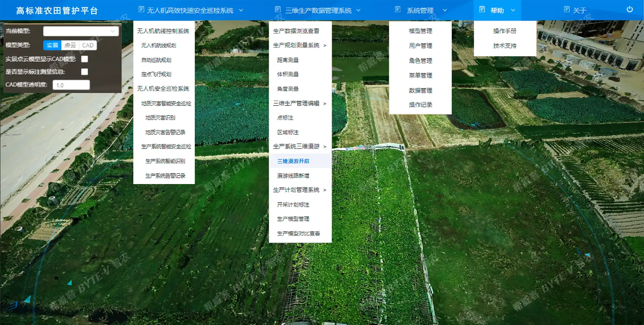Click the document icon beside 三维生产数据管理系统

coord(278,10)
